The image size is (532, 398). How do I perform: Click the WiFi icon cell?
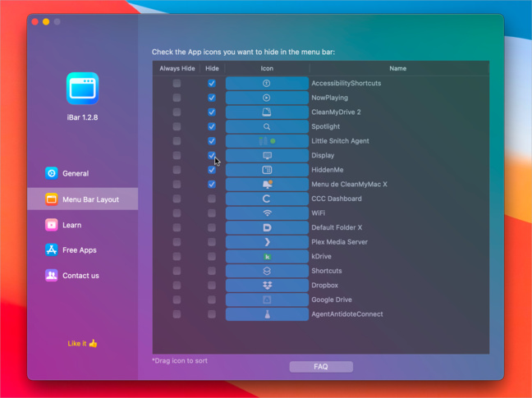(x=267, y=213)
